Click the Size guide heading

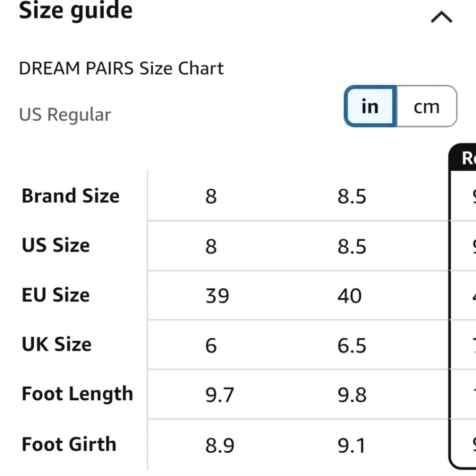tap(76, 11)
